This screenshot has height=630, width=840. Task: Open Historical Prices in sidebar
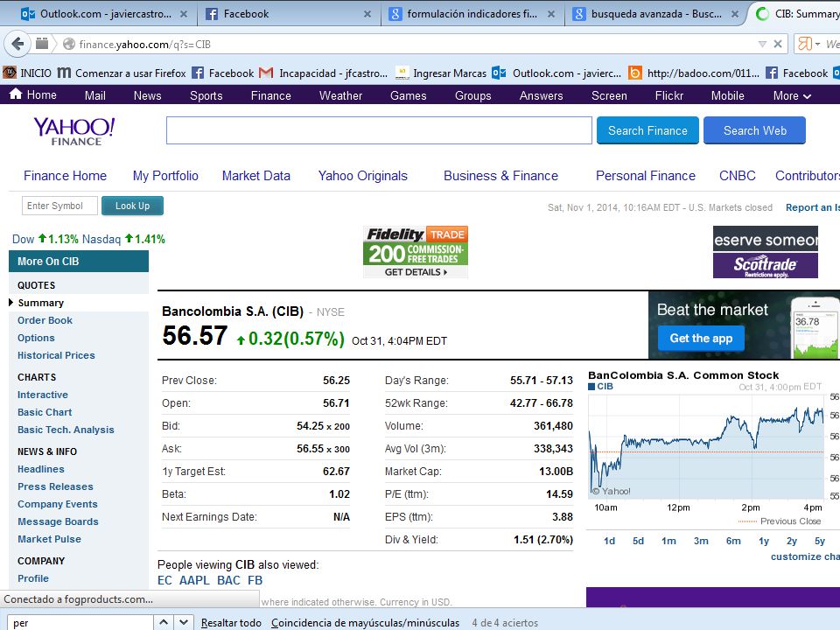coord(56,355)
